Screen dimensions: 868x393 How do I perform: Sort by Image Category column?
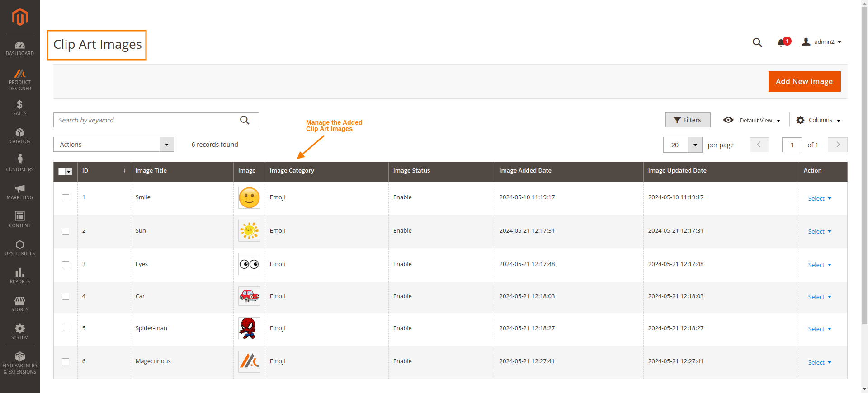pyautogui.click(x=292, y=171)
